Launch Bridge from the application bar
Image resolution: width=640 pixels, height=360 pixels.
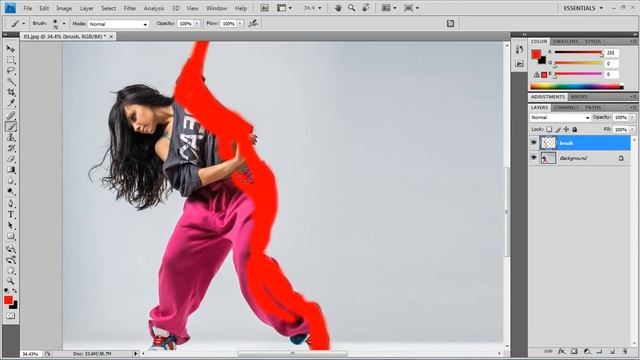click(x=264, y=8)
